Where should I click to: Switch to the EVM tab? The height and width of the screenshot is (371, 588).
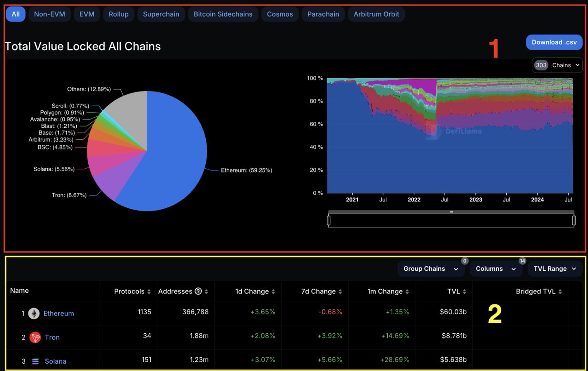tap(87, 14)
